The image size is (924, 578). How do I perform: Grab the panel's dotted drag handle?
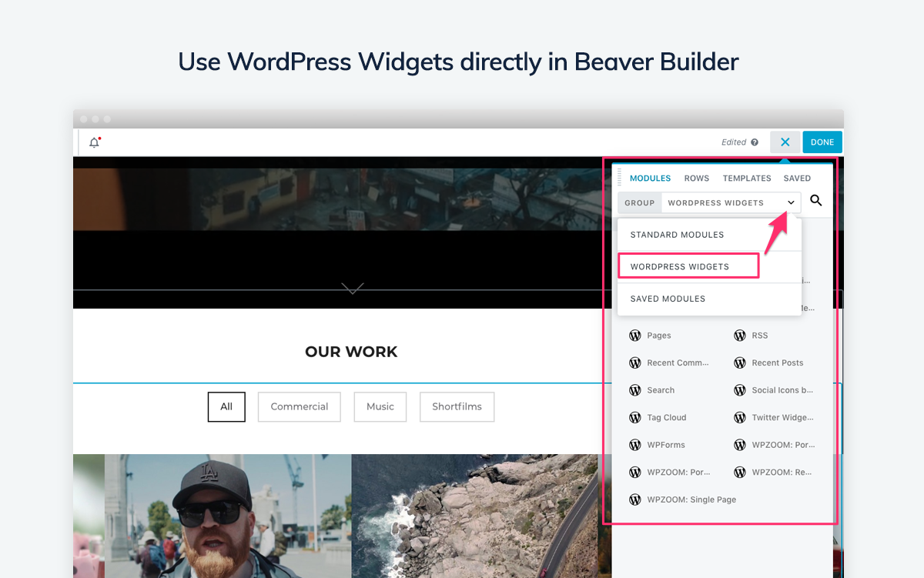(620, 178)
